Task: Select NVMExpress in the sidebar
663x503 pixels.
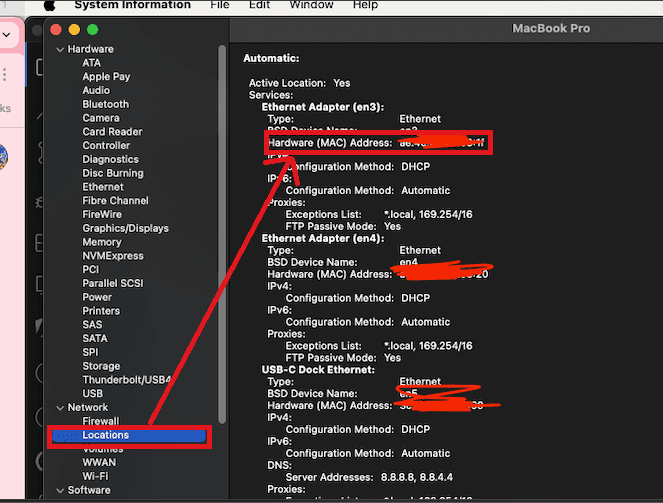Action: 113,256
